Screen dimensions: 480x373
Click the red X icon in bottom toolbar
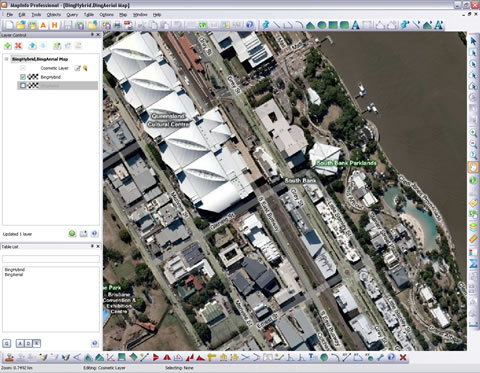pos(403,358)
